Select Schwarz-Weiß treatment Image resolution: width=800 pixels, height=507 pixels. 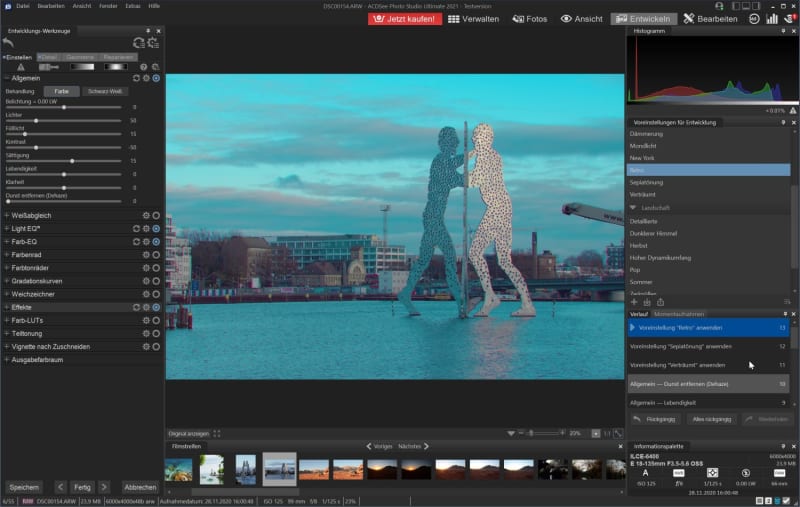pos(105,91)
